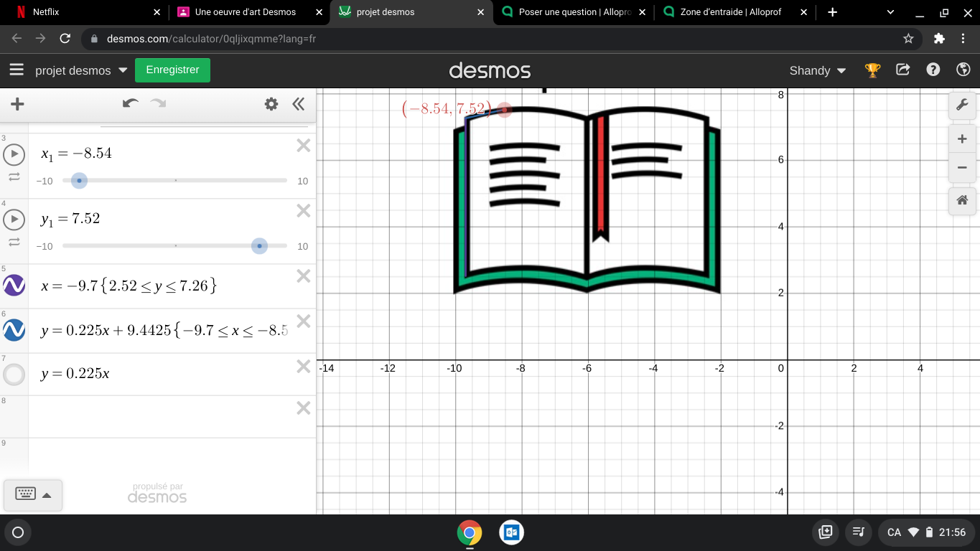980x551 pixels.
Task: Zoom out on the graph
Action: coord(962,168)
